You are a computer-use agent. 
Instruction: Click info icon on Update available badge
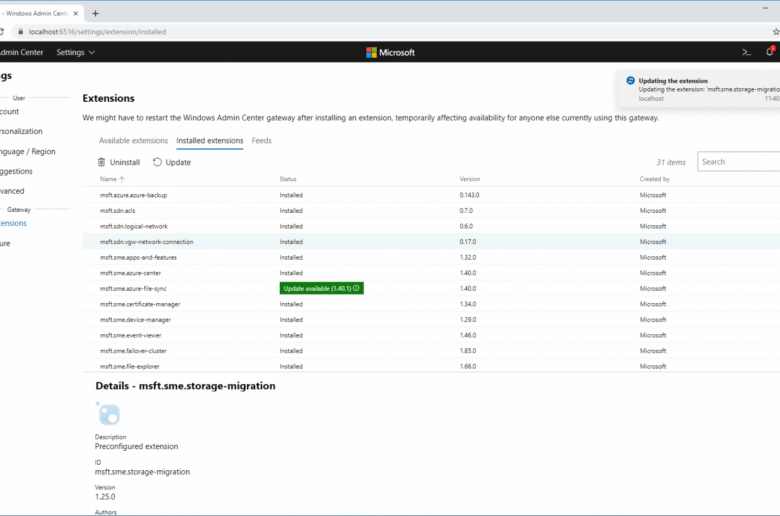coord(356,288)
